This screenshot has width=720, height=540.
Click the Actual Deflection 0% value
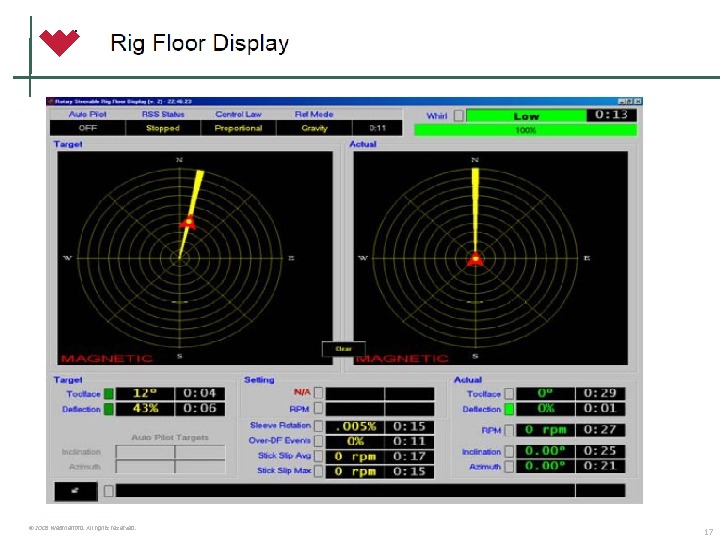point(546,409)
